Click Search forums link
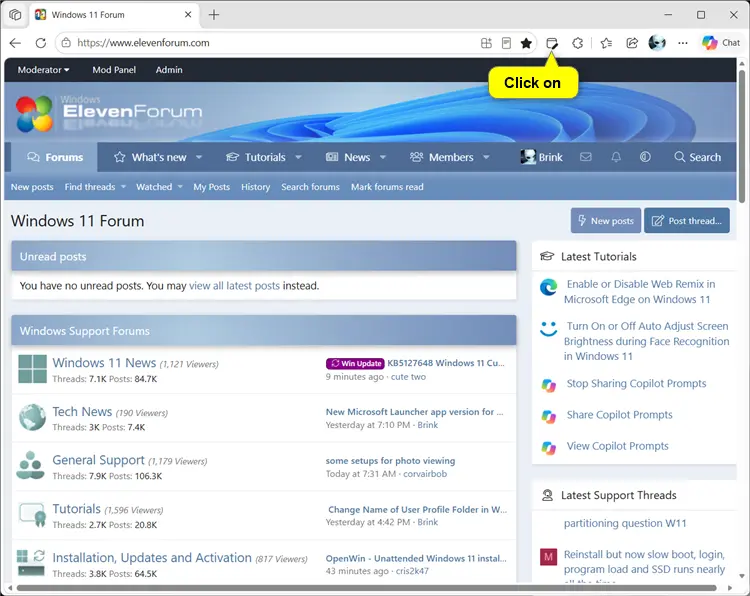This screenshot has height=596, width=750. pyautogui.click(x=310, y=187)
